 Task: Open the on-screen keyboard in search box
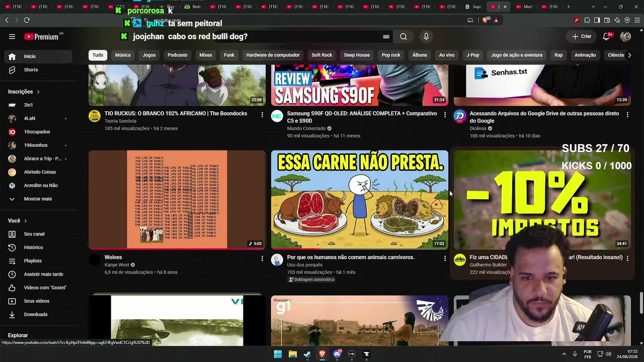[x=386, y=37]
